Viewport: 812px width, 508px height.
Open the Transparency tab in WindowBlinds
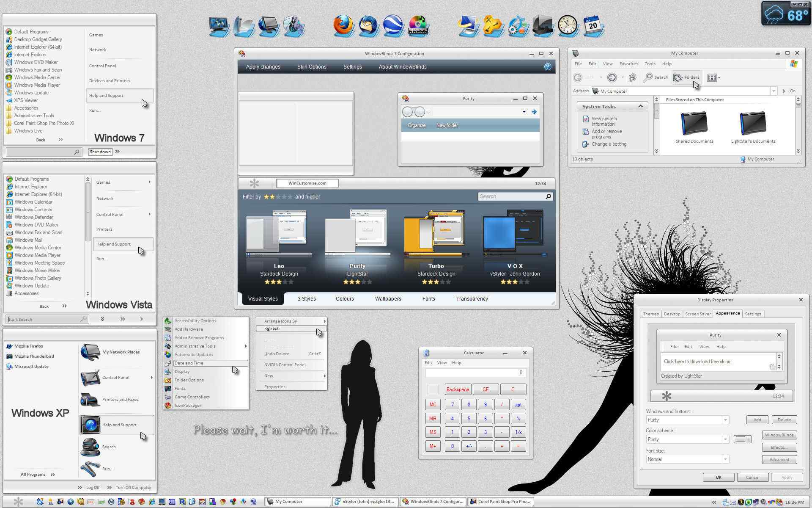click(x=472, y=299)
